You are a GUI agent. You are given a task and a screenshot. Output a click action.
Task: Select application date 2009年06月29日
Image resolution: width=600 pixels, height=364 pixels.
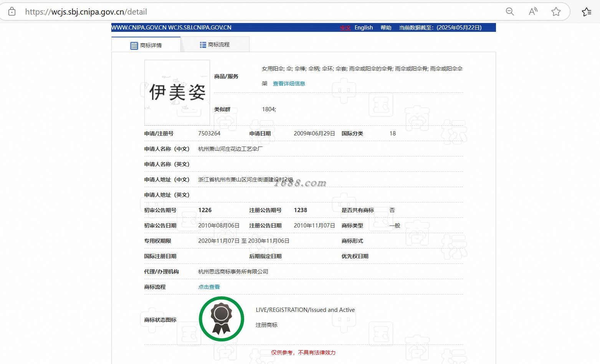click(314, 133)
